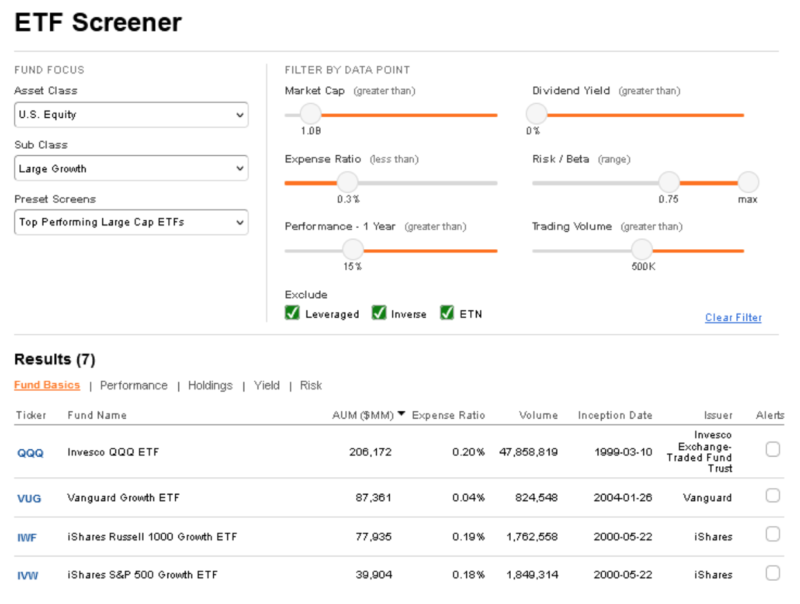Click the volume value 1,762,558
This screenshot has width=800, height=604.
pyautogui.click(x=532, y=537)
